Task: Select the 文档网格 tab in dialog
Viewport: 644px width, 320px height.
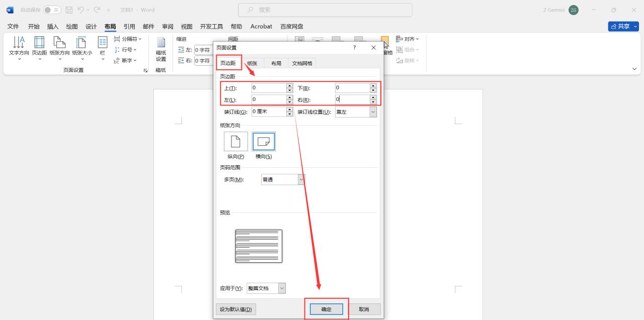Action: tap(302, 63)
